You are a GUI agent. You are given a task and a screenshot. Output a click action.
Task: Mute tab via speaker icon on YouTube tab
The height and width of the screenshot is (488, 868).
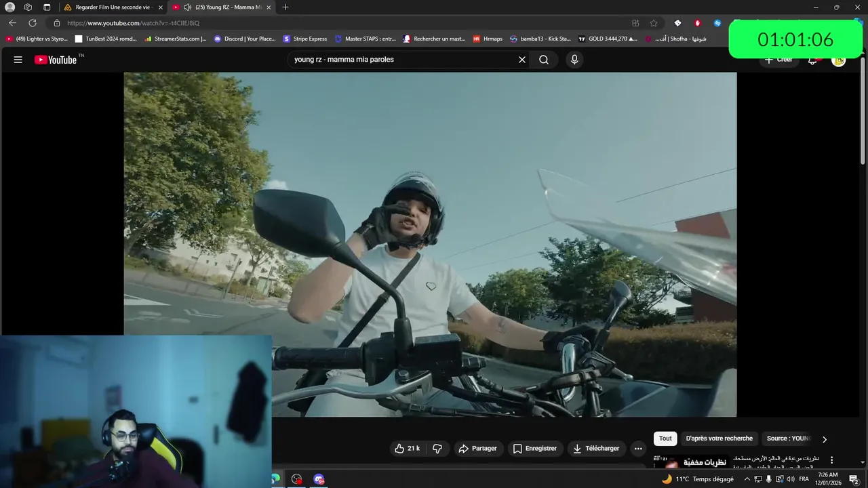tap(187, 7)
